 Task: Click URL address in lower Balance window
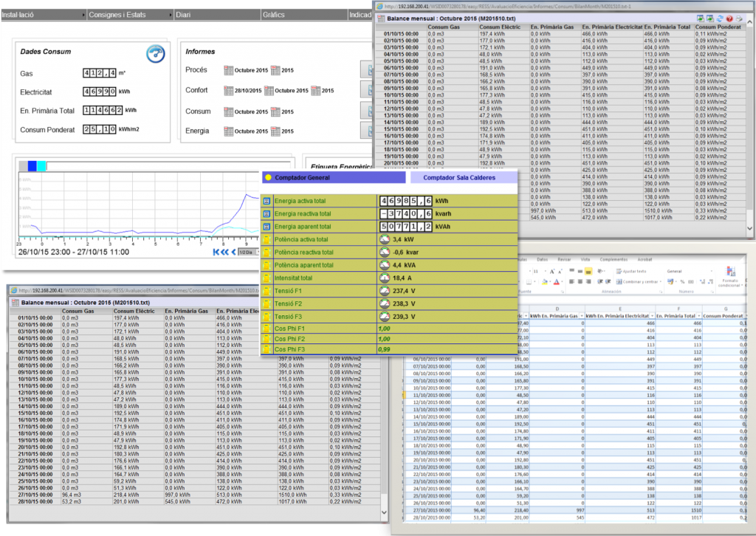[139, 291]
